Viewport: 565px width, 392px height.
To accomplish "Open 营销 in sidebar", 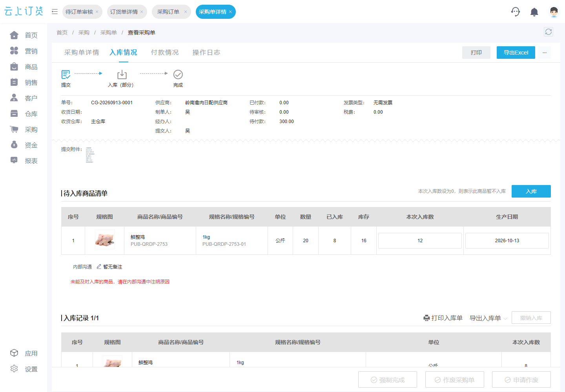I will pyautogui.click(x=24, y=51).
